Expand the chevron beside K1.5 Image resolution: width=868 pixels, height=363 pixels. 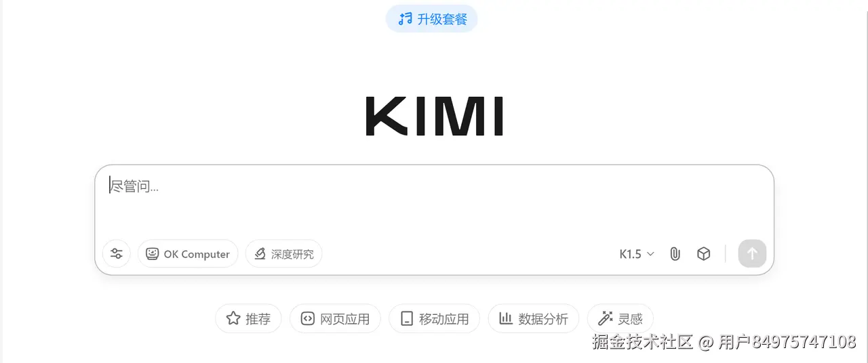pyautogui.click(x=650, y=254)
